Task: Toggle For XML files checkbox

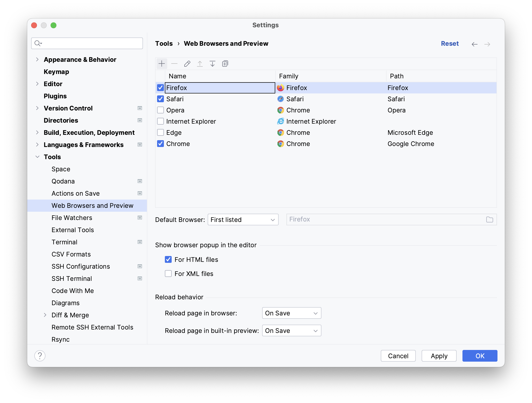Action: click(168, 274)
